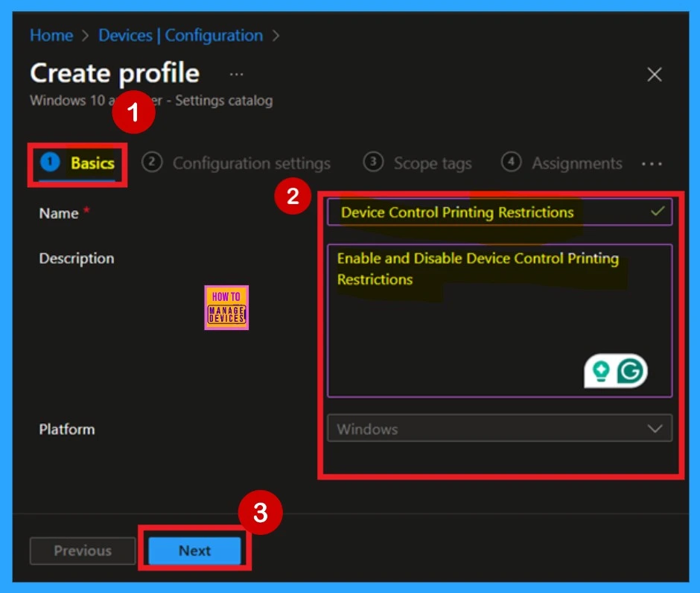The height and width of the screenshot is (593, 700).
Task: Click the Grammarly G icon
Action: click(630, 371)
